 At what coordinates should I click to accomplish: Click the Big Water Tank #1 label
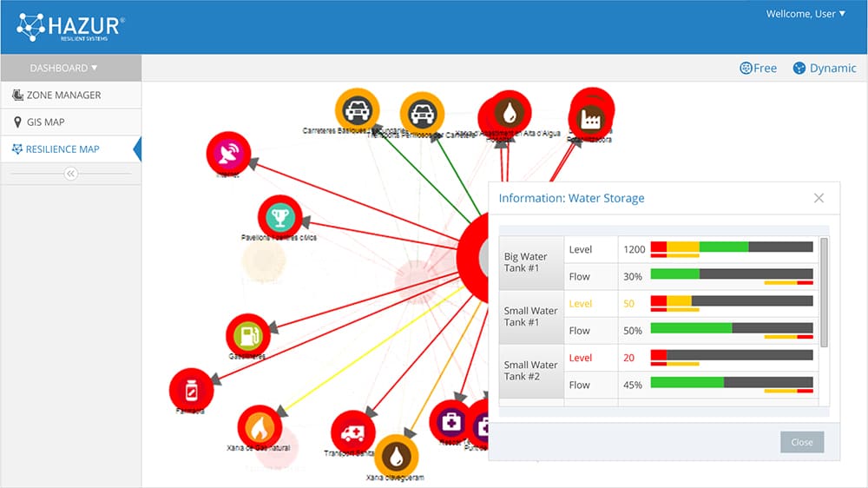(x=525, y=262)
